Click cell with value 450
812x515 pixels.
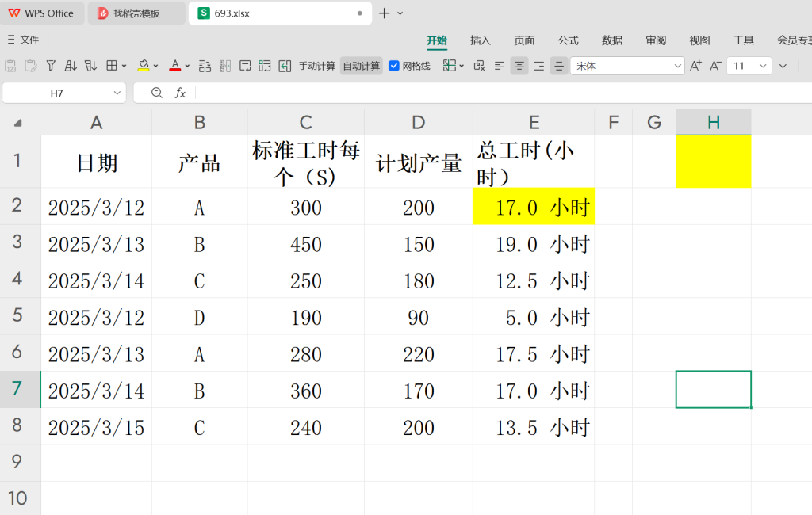point(305,242)
